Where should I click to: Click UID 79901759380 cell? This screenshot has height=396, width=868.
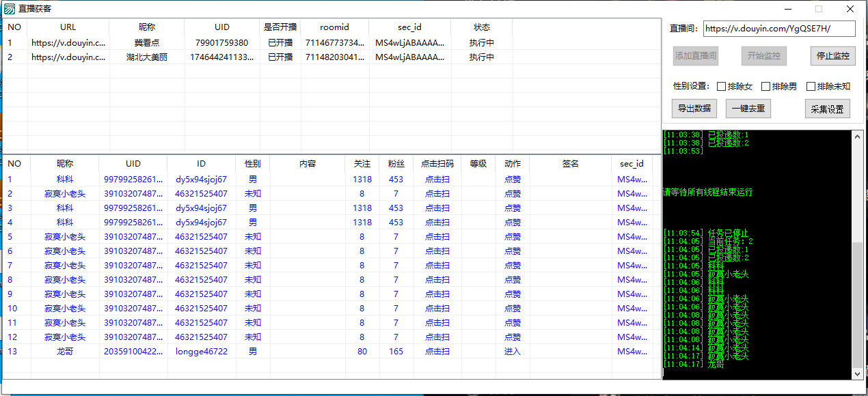click(x=221, y=43)
